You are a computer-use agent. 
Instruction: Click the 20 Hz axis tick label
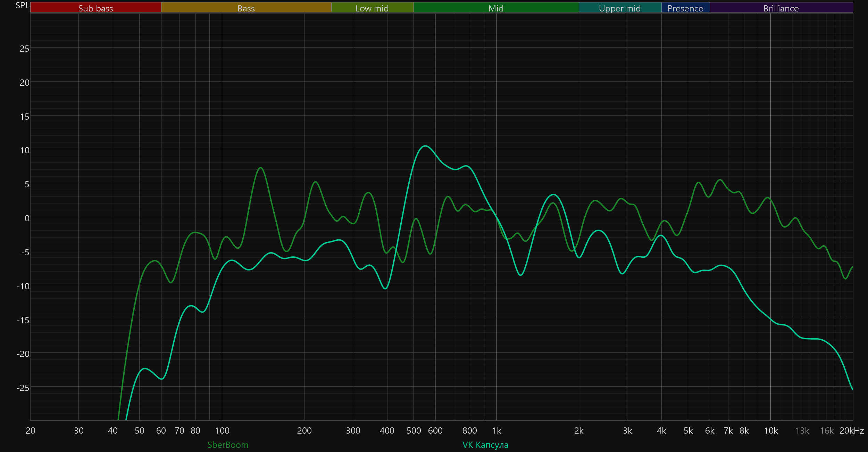tap(31, 430)
